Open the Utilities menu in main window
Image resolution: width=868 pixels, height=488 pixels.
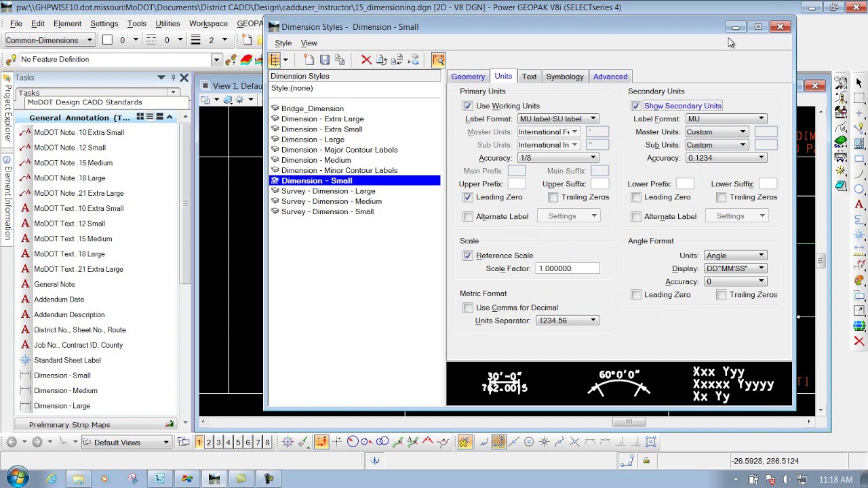click(x=167, y=23)
